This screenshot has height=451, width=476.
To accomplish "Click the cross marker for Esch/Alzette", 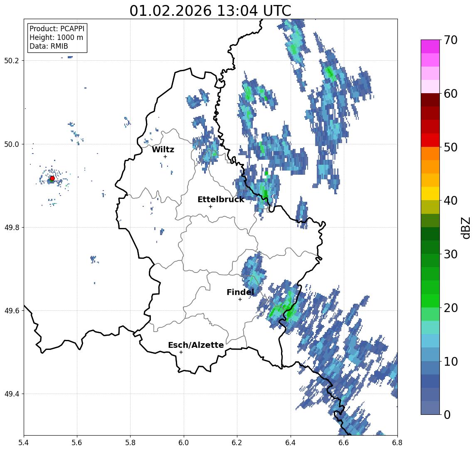I will tap(181, 352).
